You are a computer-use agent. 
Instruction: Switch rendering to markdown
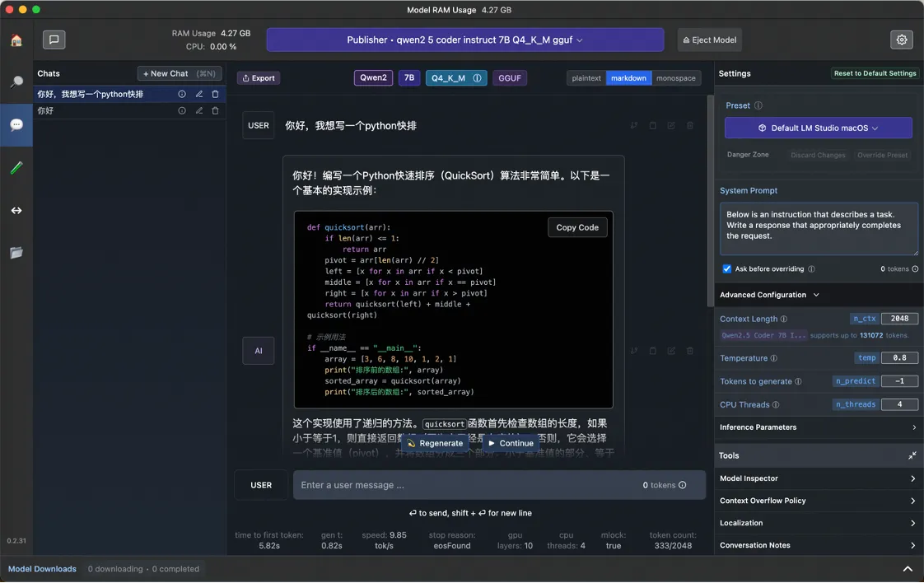[x=629, y=77]
